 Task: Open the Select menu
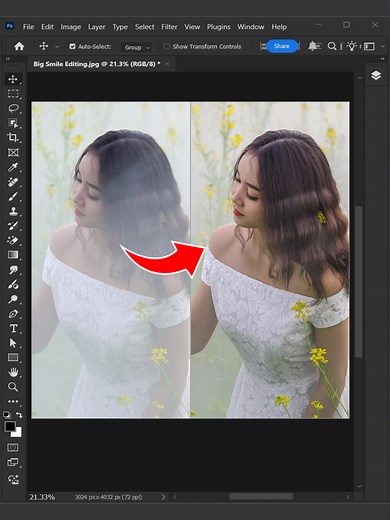(145, 27)
